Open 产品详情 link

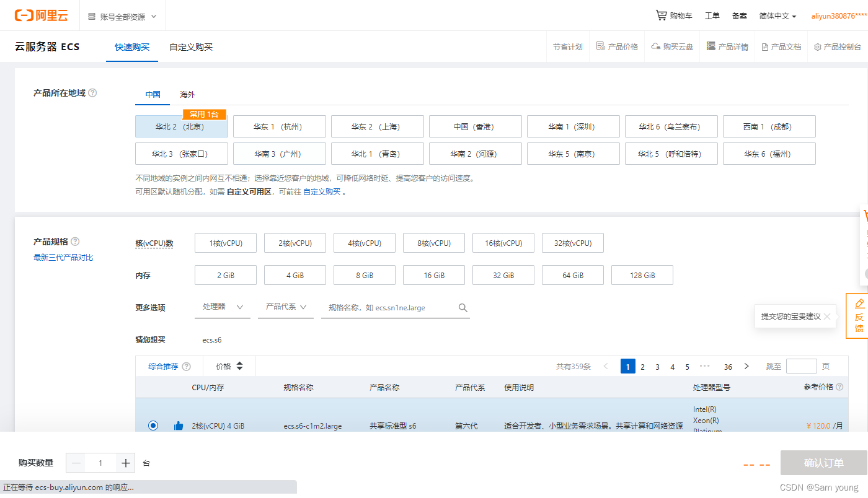727,47
